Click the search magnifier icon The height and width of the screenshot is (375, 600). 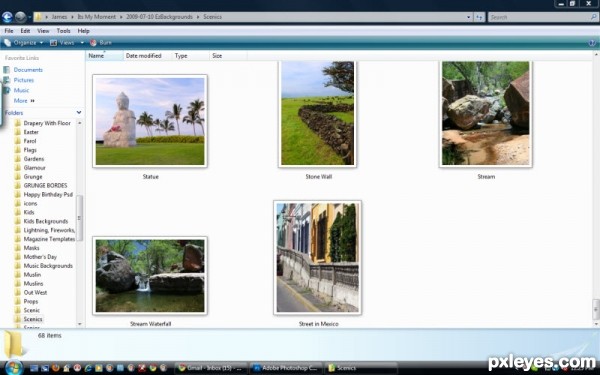tap(593, 17)
